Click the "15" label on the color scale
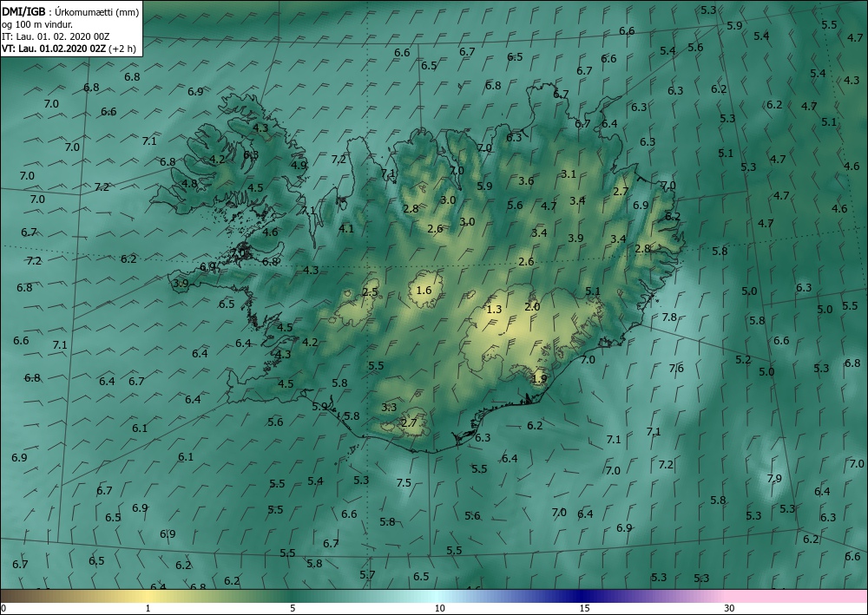This screenshot has height=615, width=868. point(584,608)
